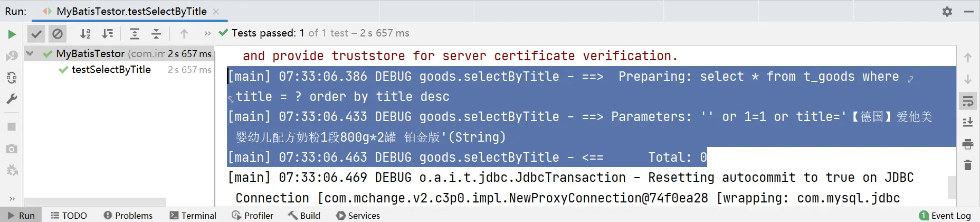Image resolution: width=980 pixels, height=222 pixels.
Task: Click the Sort Alphabetically icon
Action: [85, 34]
